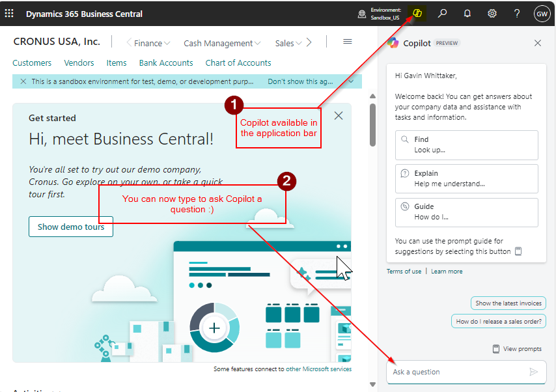Open the Tell Me search

442,14
